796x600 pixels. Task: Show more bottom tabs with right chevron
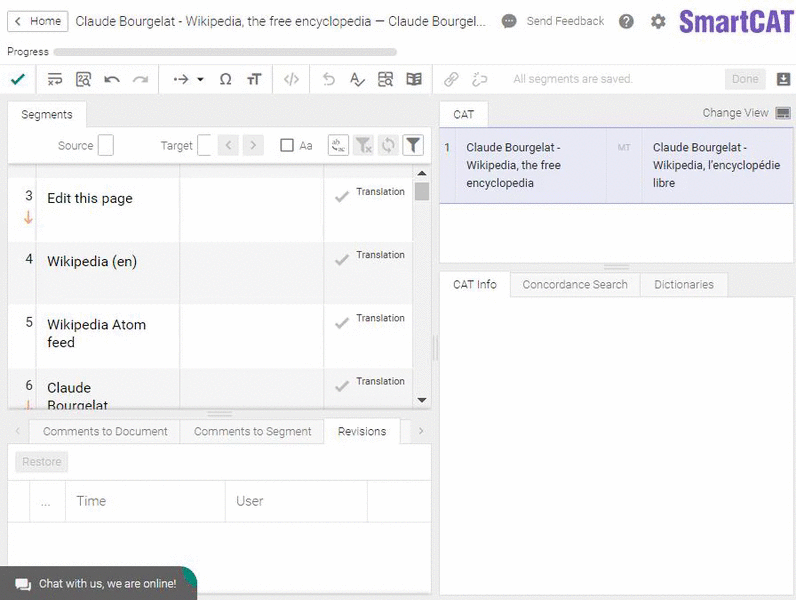[x=421, y=431]
